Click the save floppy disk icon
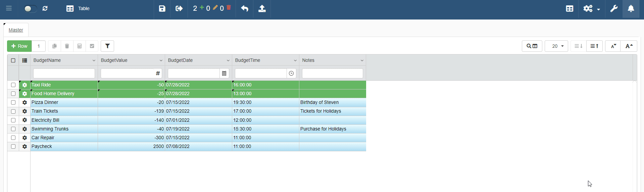 pos(162,9)
